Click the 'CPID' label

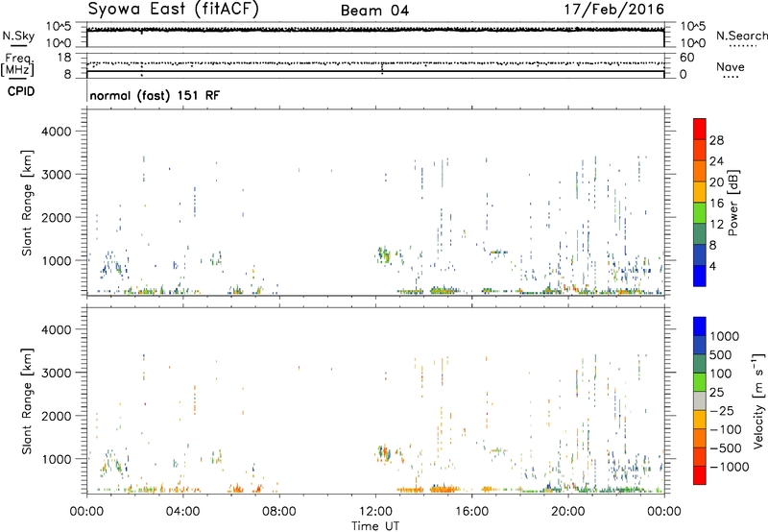pos(21,91)
